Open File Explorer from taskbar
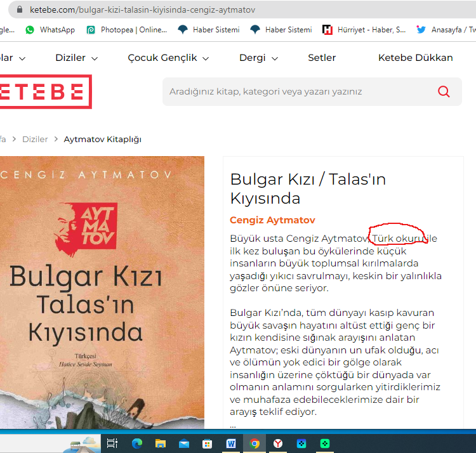Image resolution: width=476 pixels, height=453 pixels. point(161,444)
